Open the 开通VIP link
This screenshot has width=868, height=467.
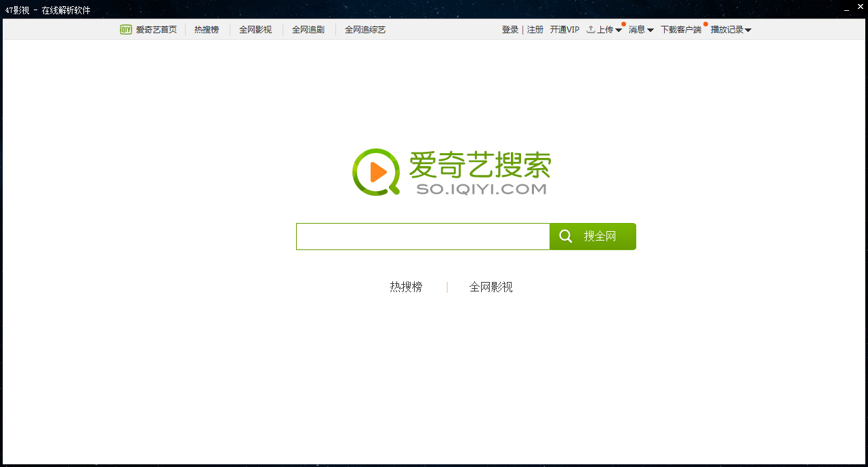pyautogui.click(x=564, y=30)
